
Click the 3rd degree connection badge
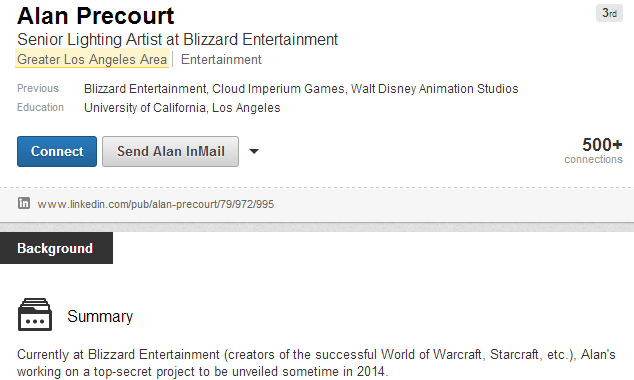[609, 13]
